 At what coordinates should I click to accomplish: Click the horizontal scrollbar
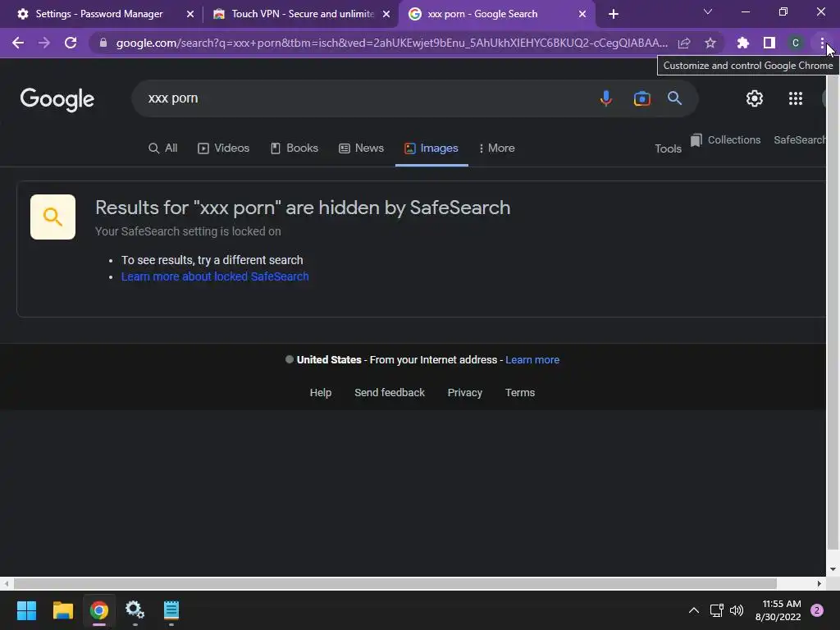point(395,583)
